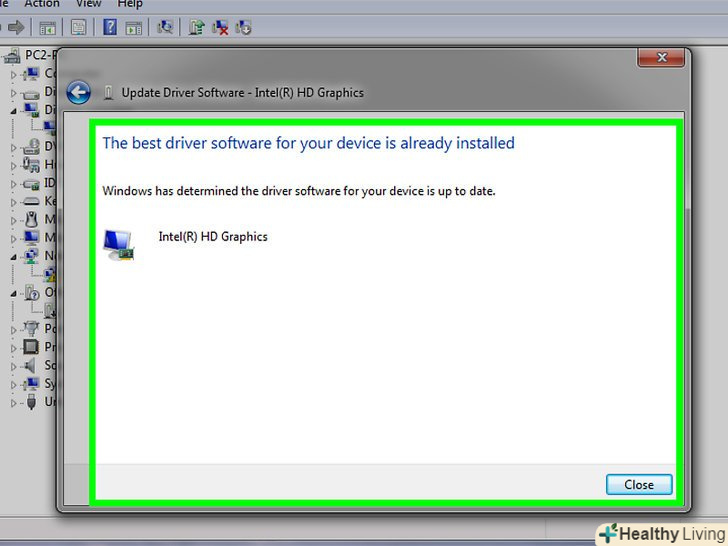
Task: Select the processor chip icon in device tree
Action: pyautogui.click(x=31, y=347)
